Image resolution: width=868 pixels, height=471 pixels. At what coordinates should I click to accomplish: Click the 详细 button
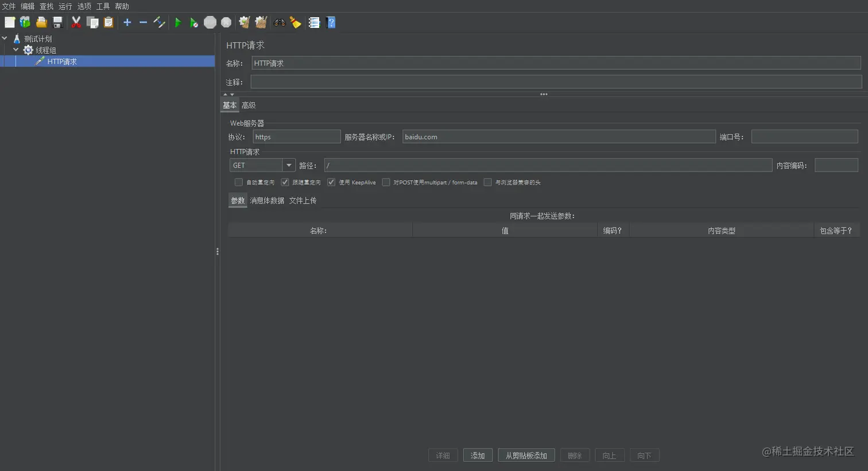click(443, 456)
